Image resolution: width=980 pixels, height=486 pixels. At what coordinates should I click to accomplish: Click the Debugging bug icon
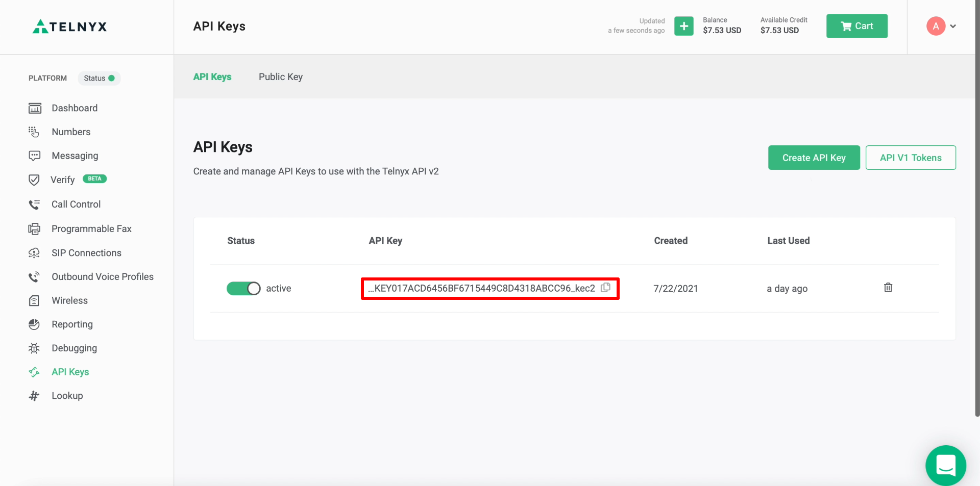[34, 348]
